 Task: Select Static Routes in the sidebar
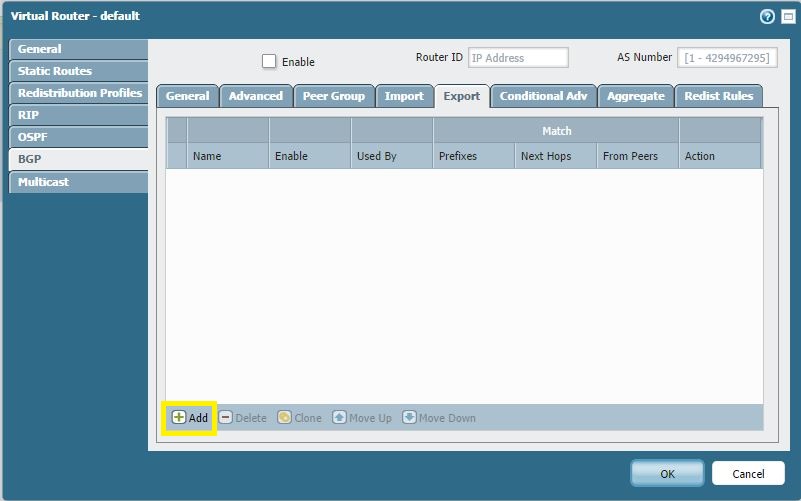click(x=79, y=71)
